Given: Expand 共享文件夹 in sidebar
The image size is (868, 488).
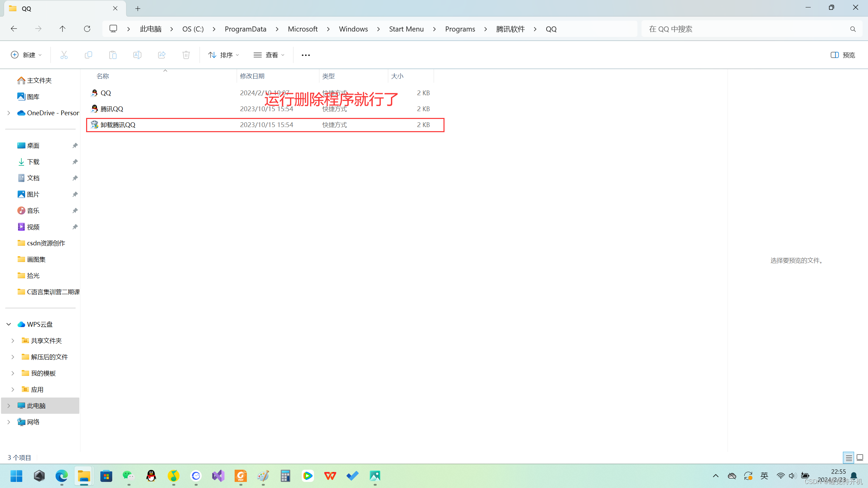Looking at the screenshot, I should (x=13, y=341).
